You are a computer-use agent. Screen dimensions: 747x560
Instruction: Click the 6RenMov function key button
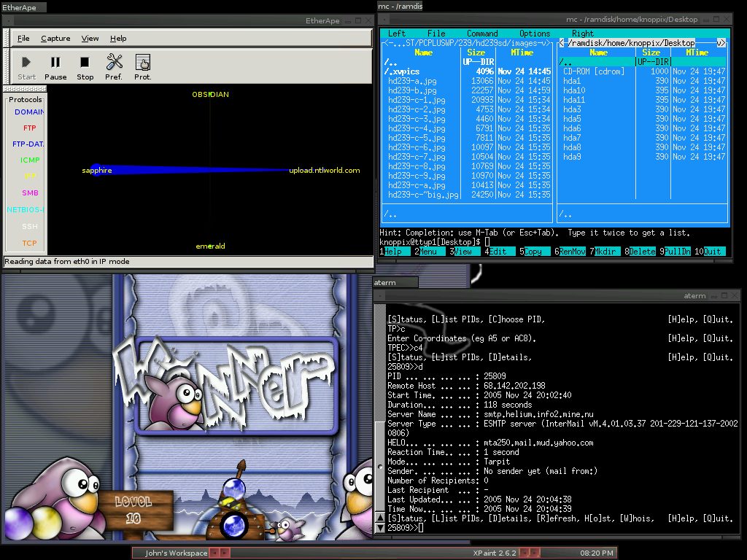point(570,252)
